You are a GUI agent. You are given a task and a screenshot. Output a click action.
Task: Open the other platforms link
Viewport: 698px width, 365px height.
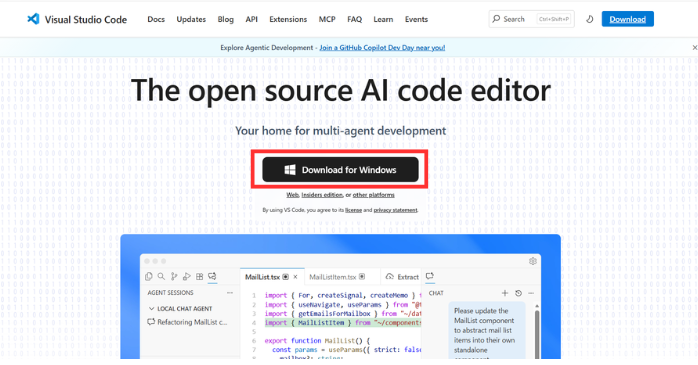click(373, 195)
